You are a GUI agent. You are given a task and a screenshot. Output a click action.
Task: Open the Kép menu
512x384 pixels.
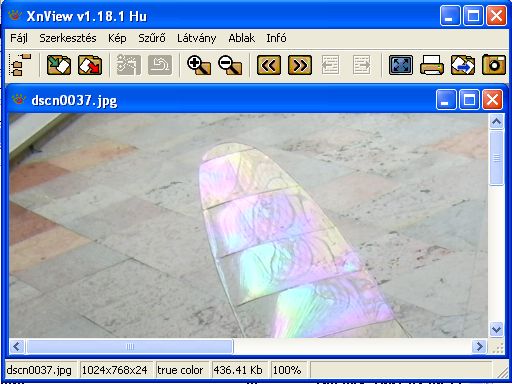117,38
